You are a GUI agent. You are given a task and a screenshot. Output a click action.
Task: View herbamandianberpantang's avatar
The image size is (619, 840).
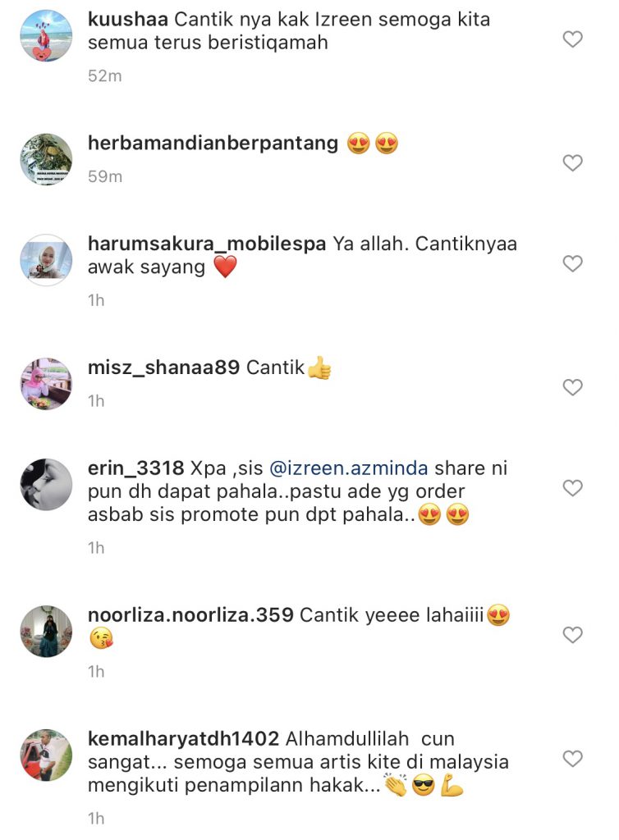46,160
